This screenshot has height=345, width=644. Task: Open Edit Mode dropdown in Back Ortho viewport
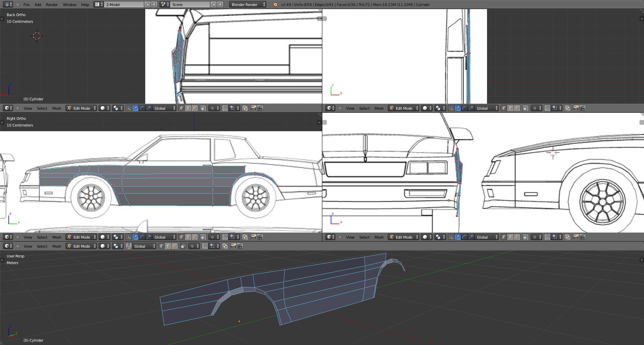(x=81, y=108)
